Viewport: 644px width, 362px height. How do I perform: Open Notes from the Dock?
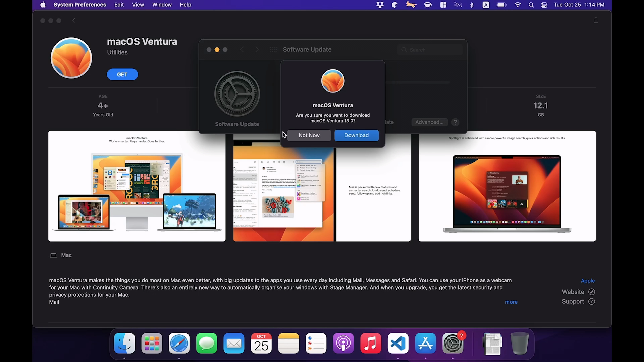(288, 343)
